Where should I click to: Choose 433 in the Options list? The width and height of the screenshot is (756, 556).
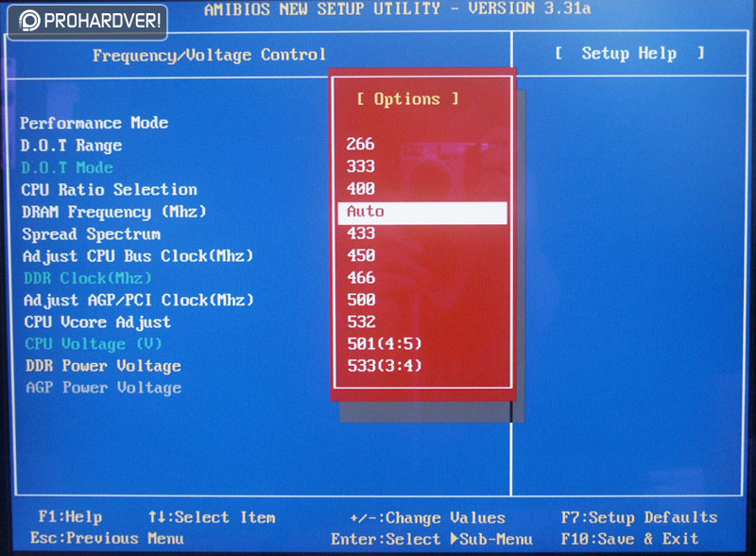(x=361, y=234)
